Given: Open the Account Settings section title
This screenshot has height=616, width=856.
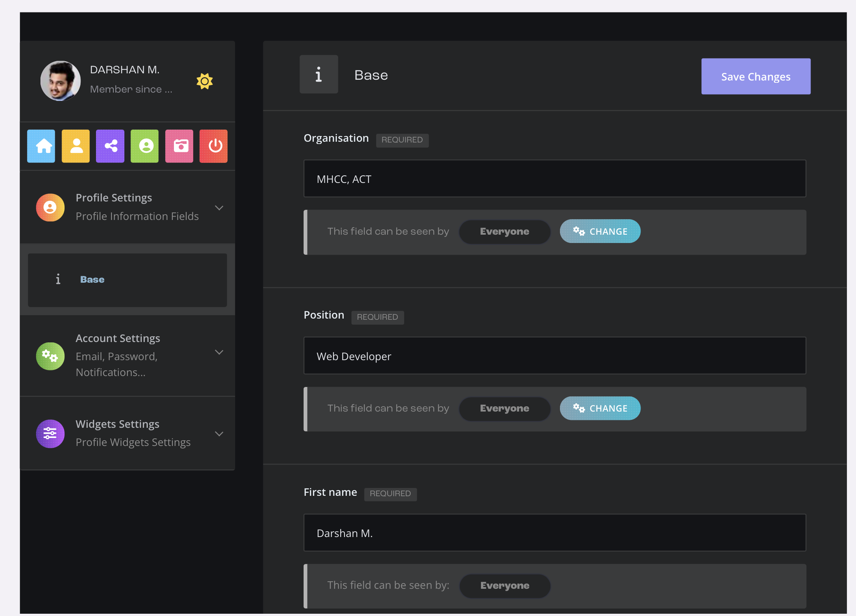Looking at the screenshot, I should pyautogui.click(x=118, y=338).
